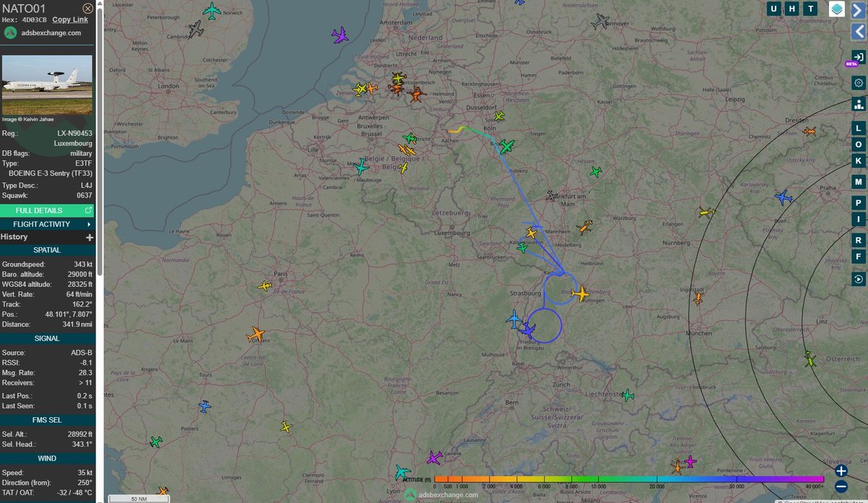Click the login arrow icon with BETA badge
Screen dimensions: 868x503
click(859, 57)
